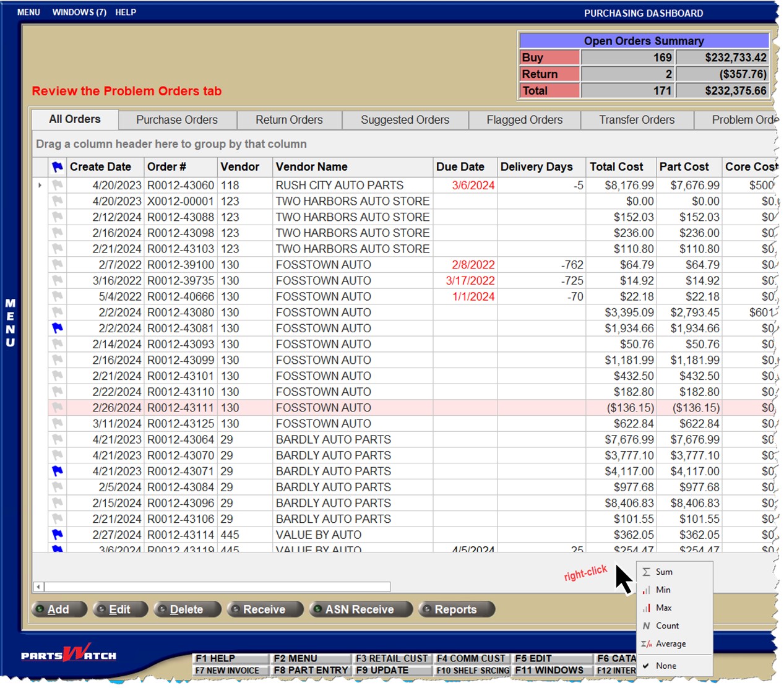Toggle the gray flag on order R0012-43111
The height and width of the screenshot is (688, 784).
[58, 407]
